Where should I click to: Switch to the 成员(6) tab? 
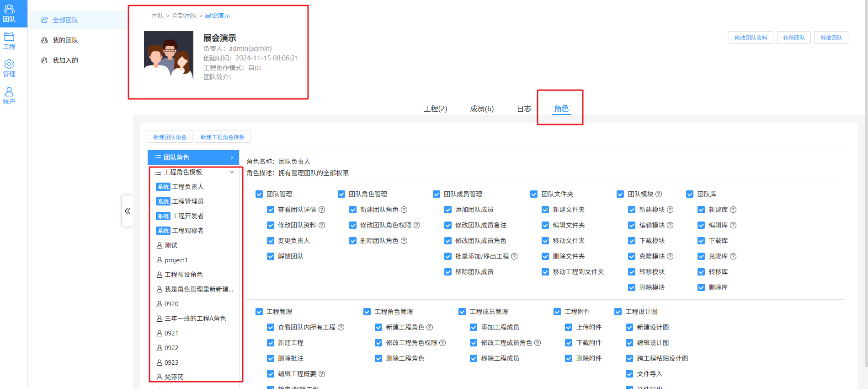(x=482, y=109)
